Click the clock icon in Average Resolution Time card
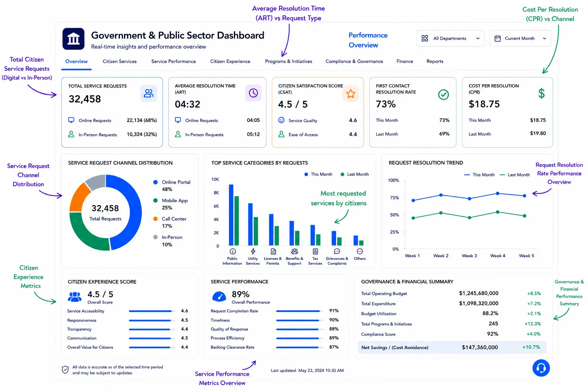The image size is (588, 392). click(253, 93)
